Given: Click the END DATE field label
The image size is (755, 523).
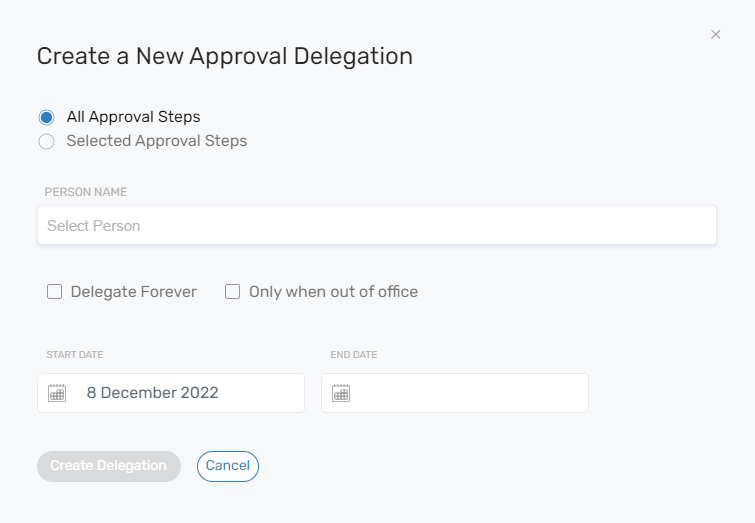Looking at the screenshot, I should point(354,355).
